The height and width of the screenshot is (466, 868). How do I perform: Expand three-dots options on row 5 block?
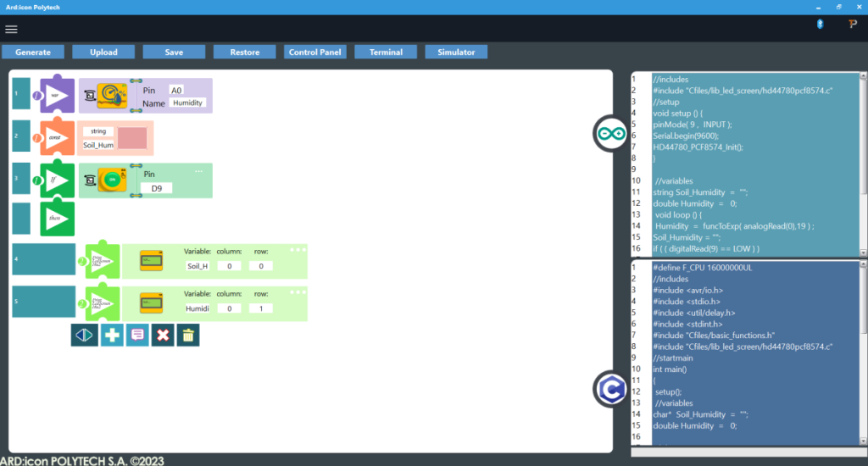298,292
